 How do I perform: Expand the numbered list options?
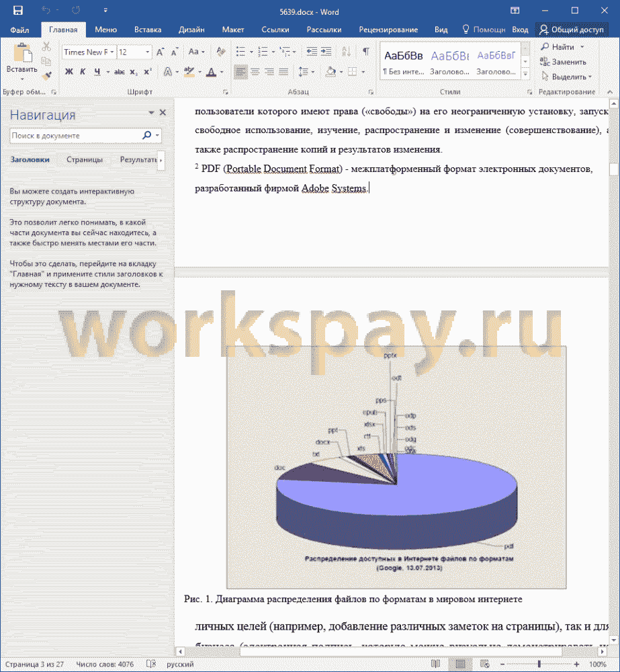pos(273,52)
